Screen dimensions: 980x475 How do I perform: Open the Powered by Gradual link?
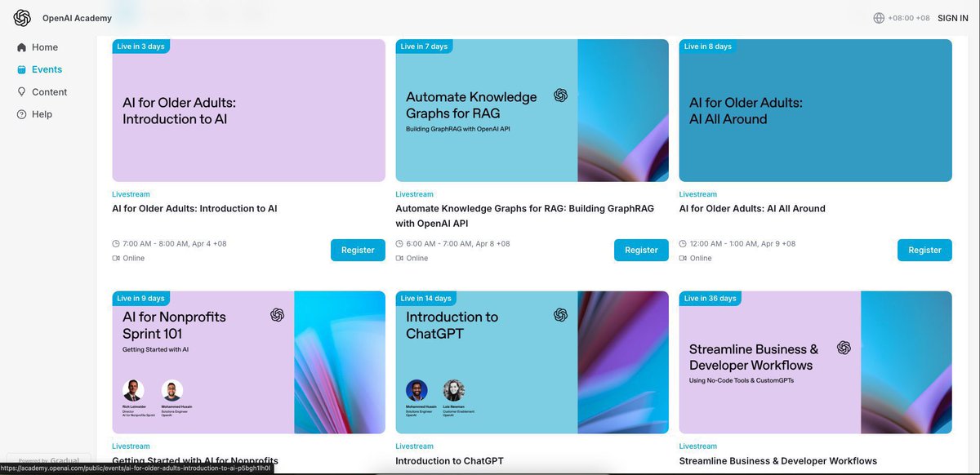click(x=47, y=460)
